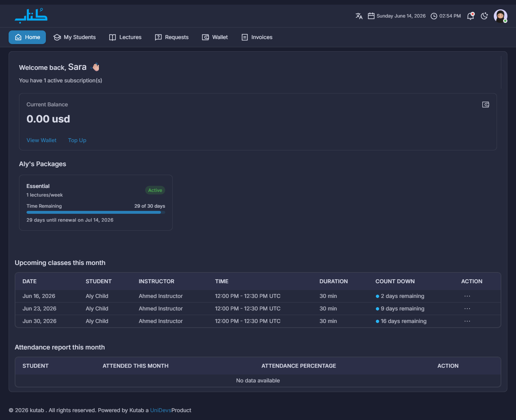Click '30 min' duration in Jun 30 row
516x420 pixels.
pyautogui.click(x=328, y=321)
